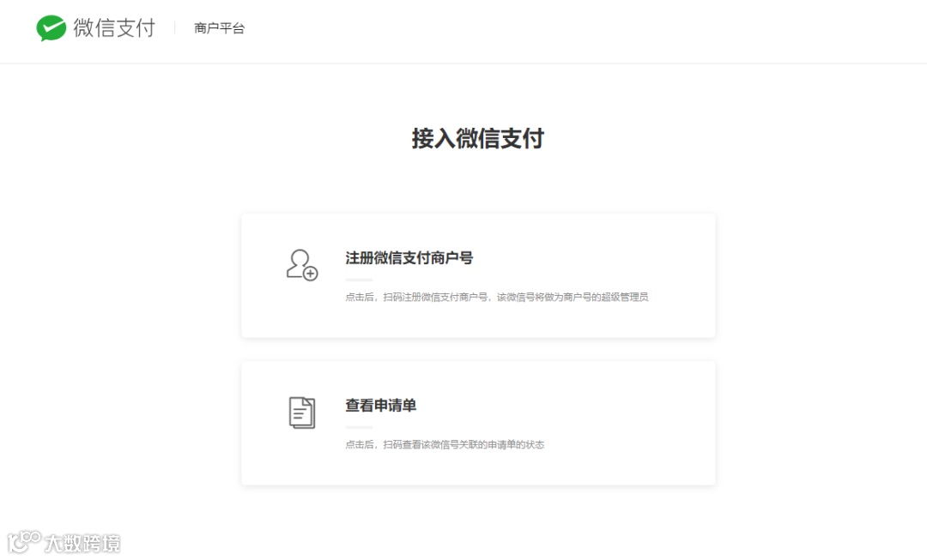Click description text 点击后，扫码注册微信支付商户号
The width and height of the screenshot is (927, 560).
497,297
